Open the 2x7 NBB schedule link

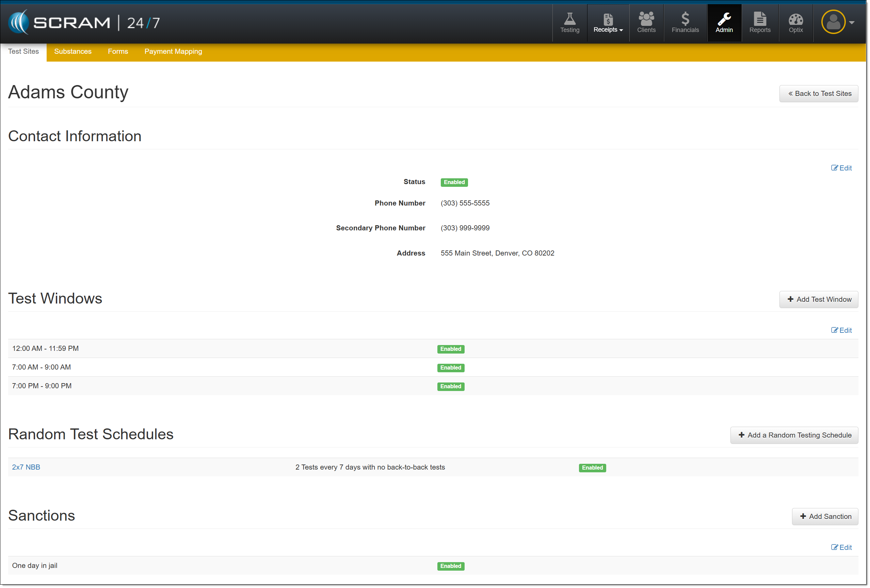(x=26, y=467)
